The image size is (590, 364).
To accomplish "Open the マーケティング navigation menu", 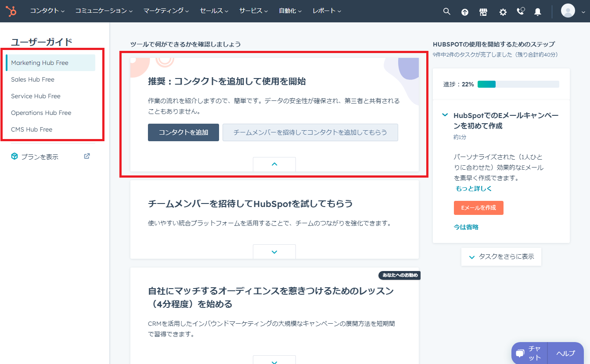I will pyautogui.click(x=166, y=11).
